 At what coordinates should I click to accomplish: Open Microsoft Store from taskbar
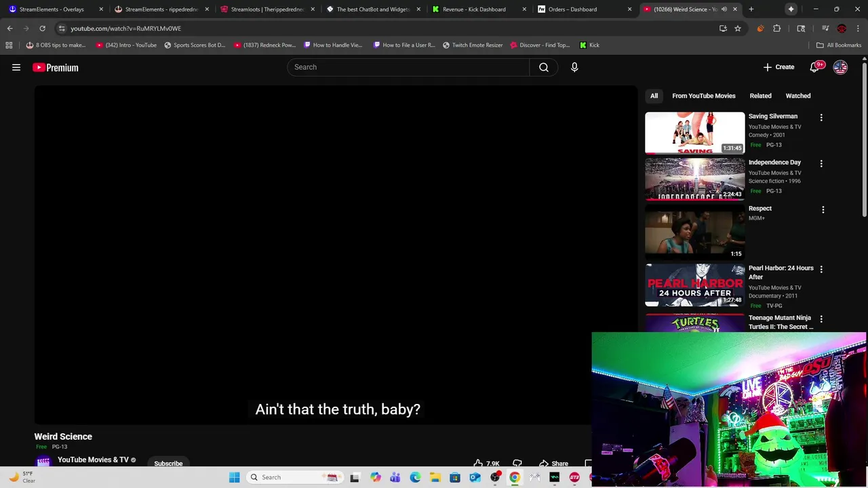[x=455, y=477]
